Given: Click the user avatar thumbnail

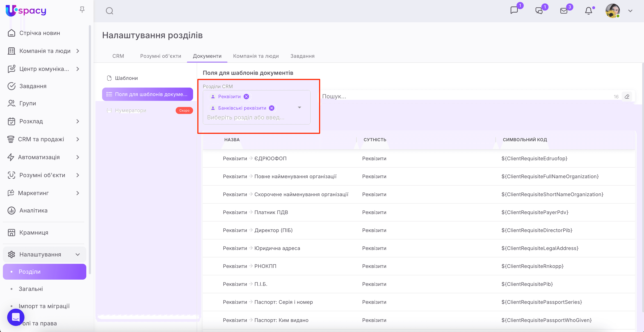Looking at the screenshot, I should tap(612, 11).
